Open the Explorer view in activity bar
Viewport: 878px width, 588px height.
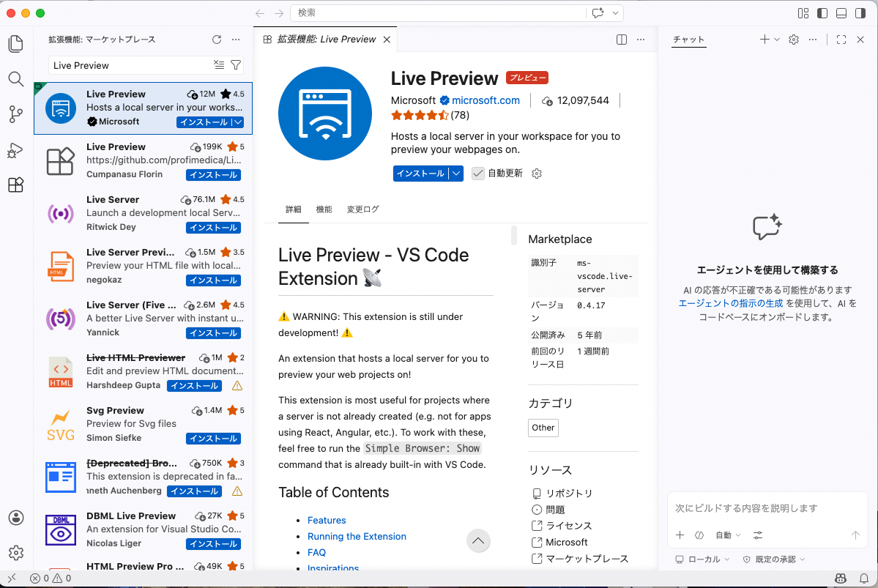(x=16, y=44)
